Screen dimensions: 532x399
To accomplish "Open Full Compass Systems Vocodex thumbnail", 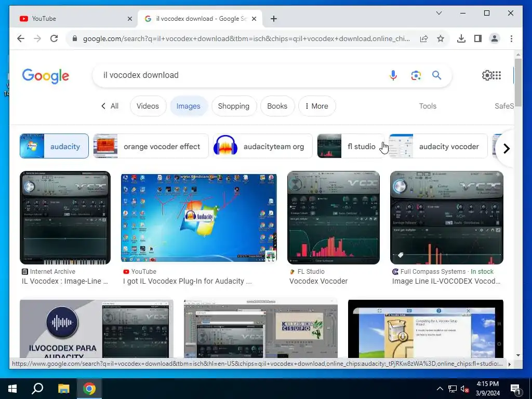I will tap(446, 218).
